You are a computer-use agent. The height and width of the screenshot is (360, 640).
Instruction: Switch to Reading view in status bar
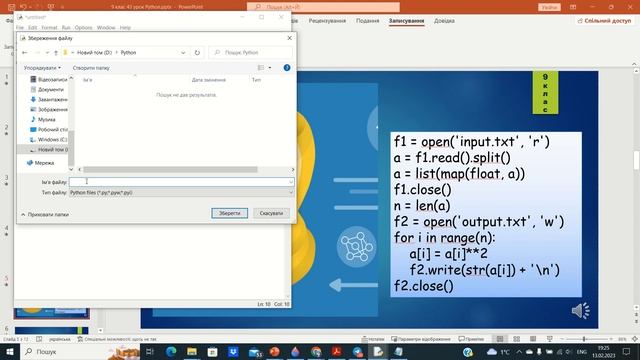point(533,339)
